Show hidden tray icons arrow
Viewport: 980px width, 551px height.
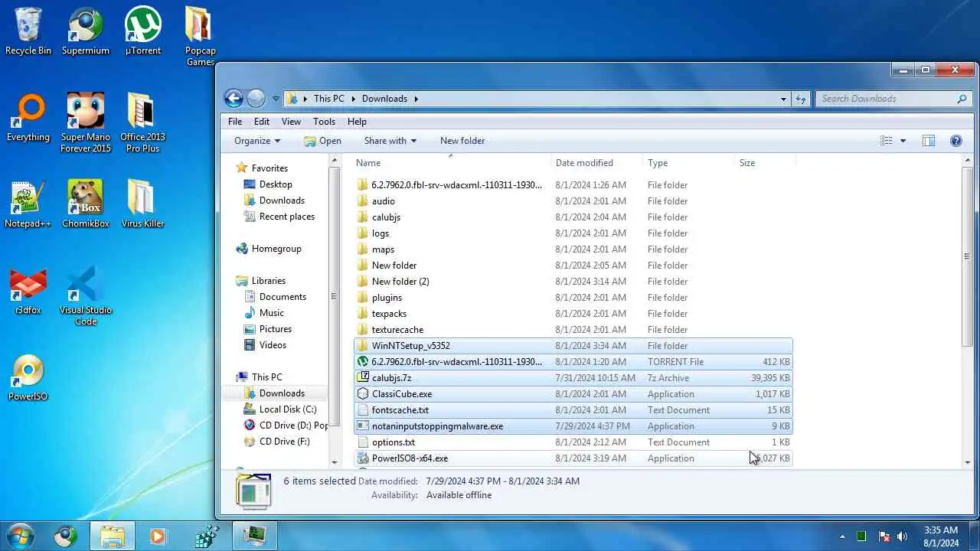(x=842, y=536)
